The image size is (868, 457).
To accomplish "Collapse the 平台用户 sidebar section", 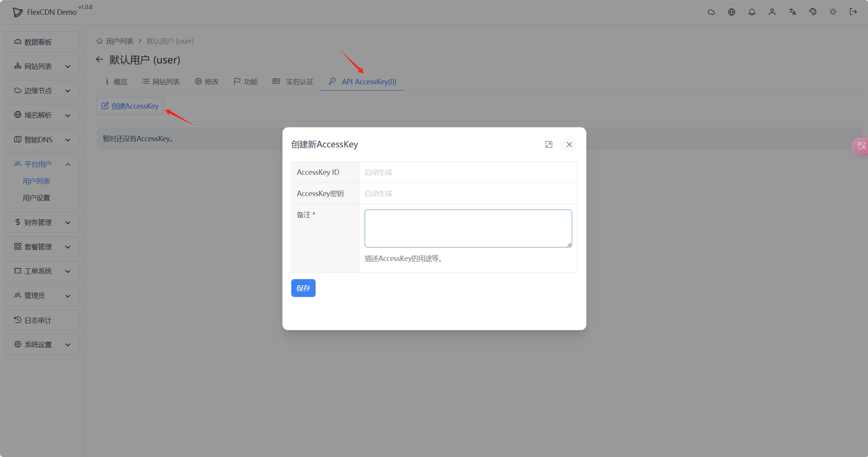I will pos(42,164).
